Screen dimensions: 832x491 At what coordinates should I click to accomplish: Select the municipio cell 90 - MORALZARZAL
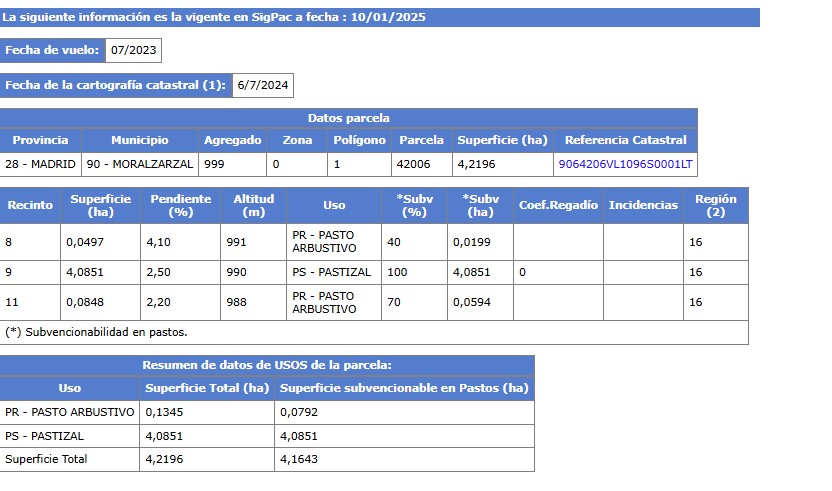tap(140, 165)
